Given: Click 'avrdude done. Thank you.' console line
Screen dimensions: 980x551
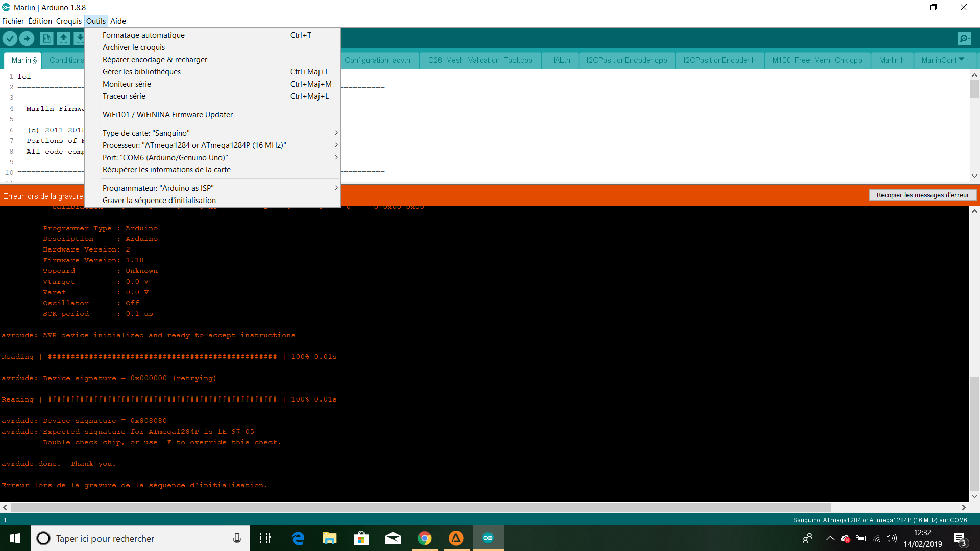Looking at the screenshot, I should [x=59, y=464].
